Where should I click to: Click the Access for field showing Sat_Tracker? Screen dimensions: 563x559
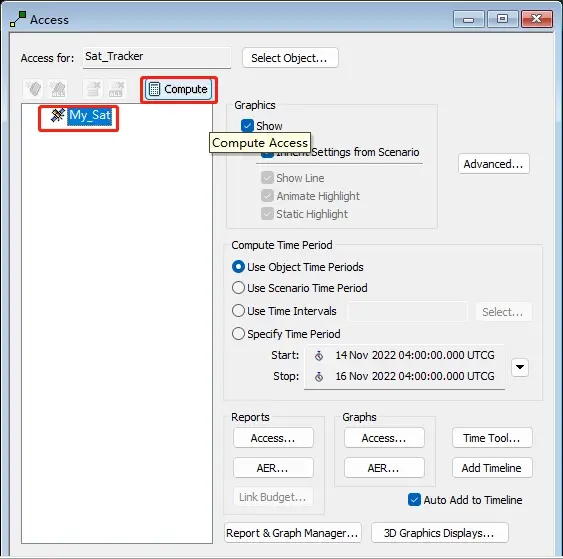[157, 57]
